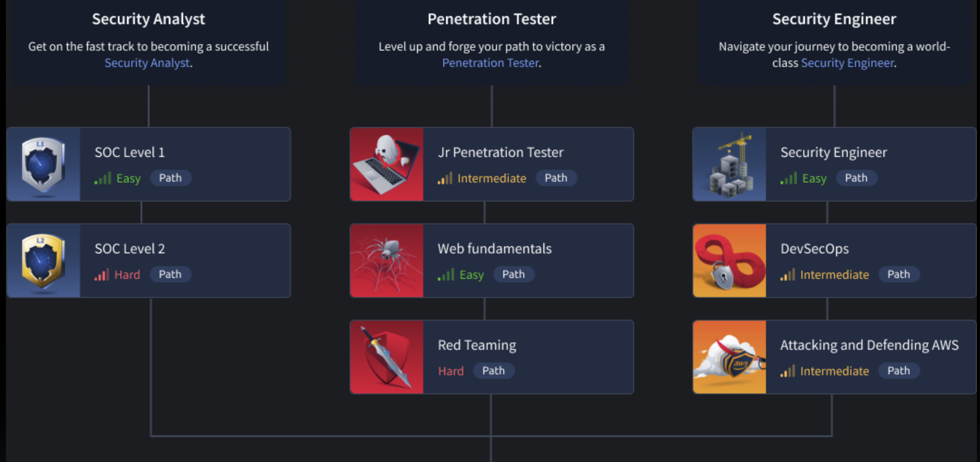The image size is (980, 462).
Task: Click the Path tag on Attacking and Defending AWS
Action: coord(899,371)
